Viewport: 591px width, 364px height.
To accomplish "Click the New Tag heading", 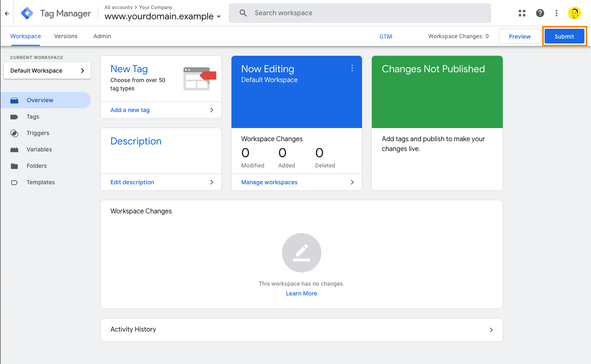I will [x=129, y=69].
